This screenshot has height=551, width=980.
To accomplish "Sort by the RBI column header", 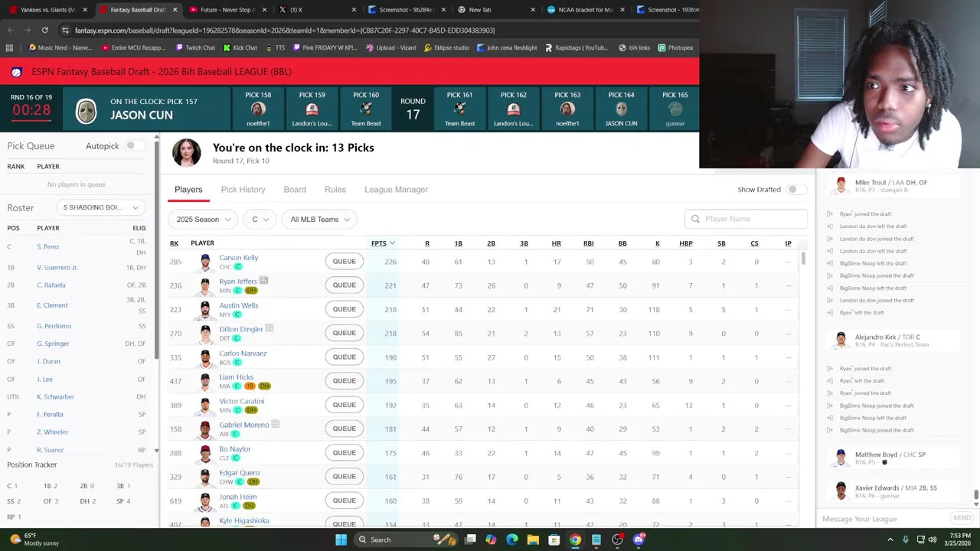I will click(588, 243).
